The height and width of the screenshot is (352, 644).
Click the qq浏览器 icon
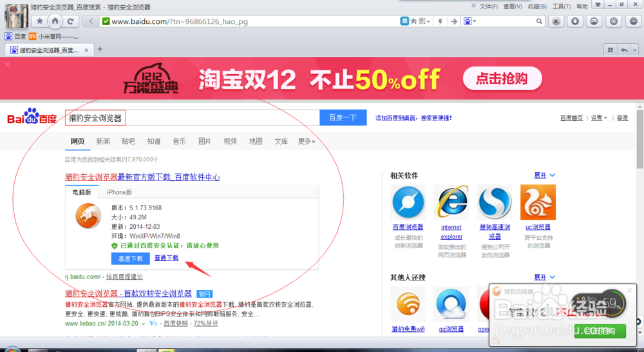(451, 304)
